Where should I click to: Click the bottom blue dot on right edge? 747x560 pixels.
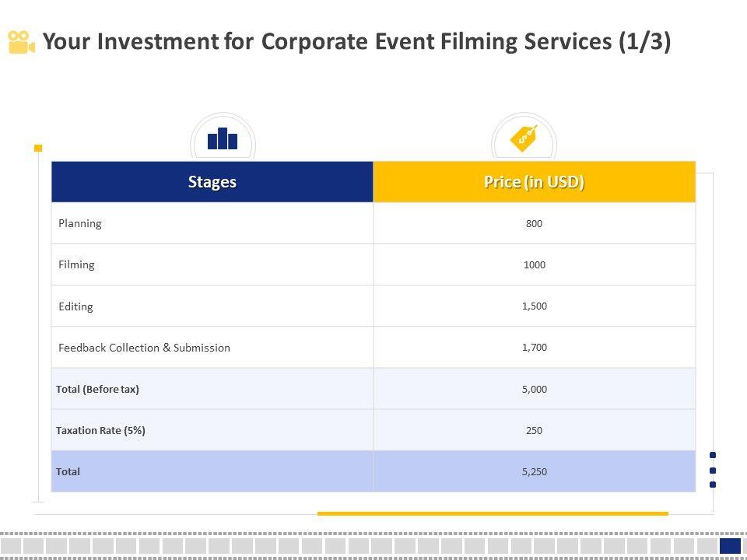[x=713, y=485]
